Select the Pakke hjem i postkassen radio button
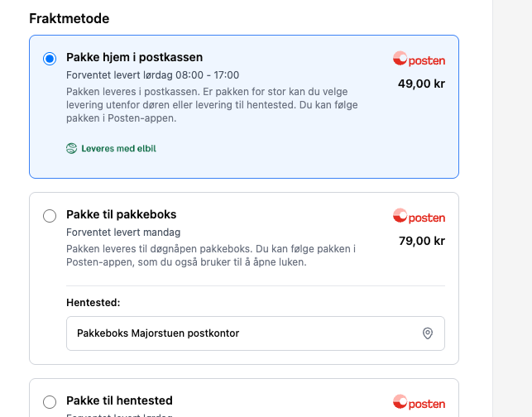This screenshot has width=532, height=417. coord(50,59)
